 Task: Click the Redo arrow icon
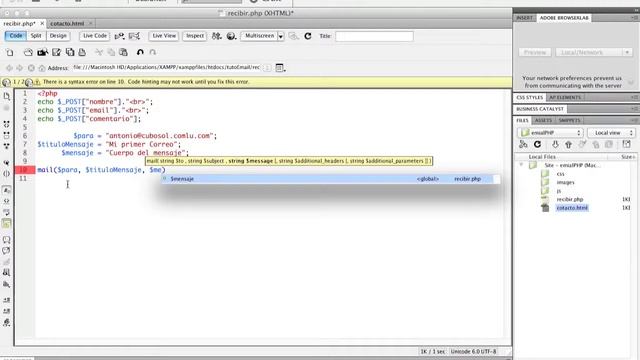tap(153, 52)
